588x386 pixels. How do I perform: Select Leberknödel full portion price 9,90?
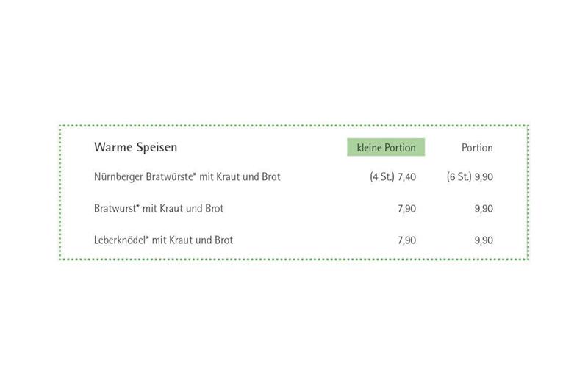pos(484,240)
